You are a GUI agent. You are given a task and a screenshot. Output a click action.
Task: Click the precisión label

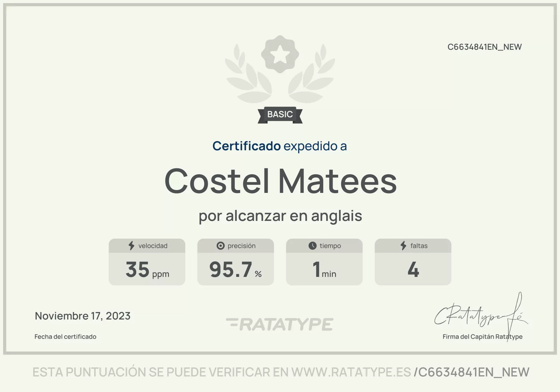click(x=241, y=246)
